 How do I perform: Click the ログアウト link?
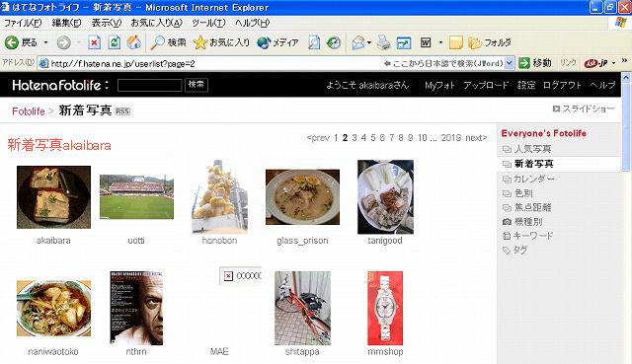tap(562, 85)
